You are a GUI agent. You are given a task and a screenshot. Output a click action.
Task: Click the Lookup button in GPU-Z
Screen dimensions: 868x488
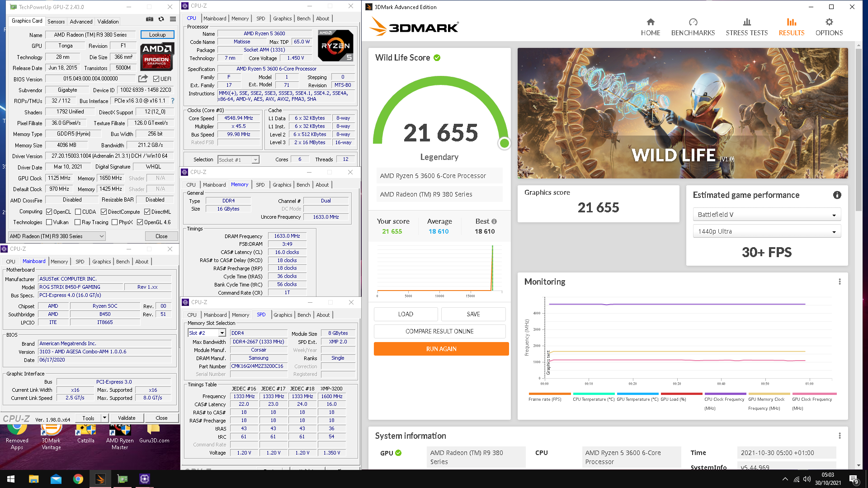click(x=157, y=35)
